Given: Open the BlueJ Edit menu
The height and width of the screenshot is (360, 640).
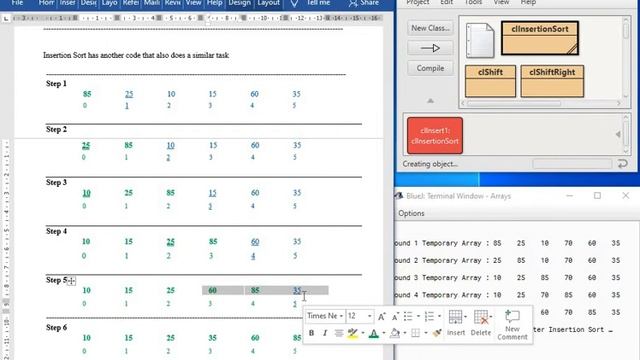Looking at the screenshot, I should coord(447,2).
